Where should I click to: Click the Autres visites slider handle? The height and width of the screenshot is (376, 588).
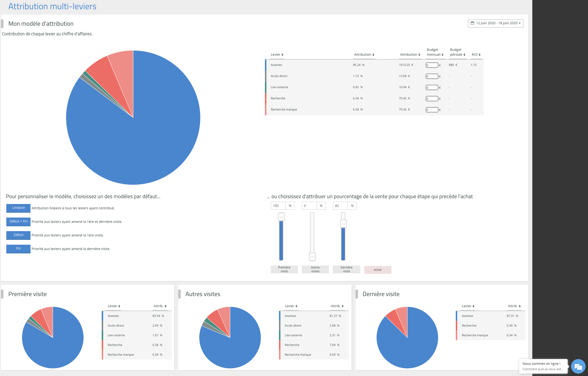312,257
